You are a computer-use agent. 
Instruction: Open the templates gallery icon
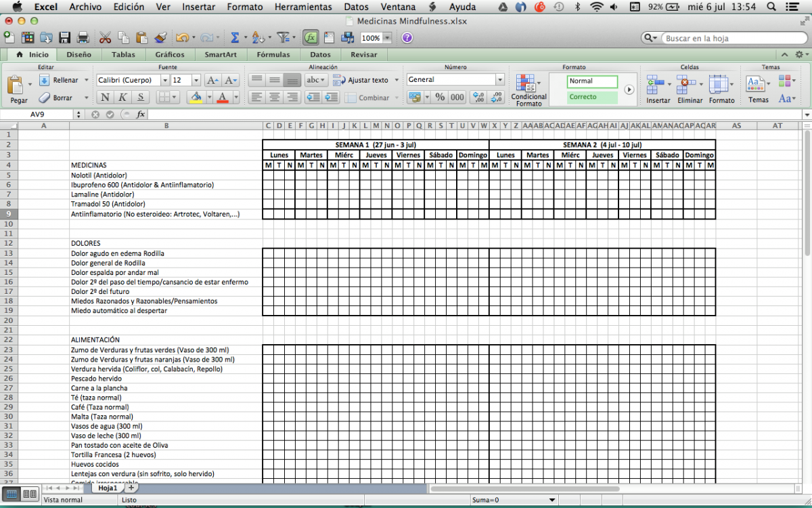pos(28,38)
